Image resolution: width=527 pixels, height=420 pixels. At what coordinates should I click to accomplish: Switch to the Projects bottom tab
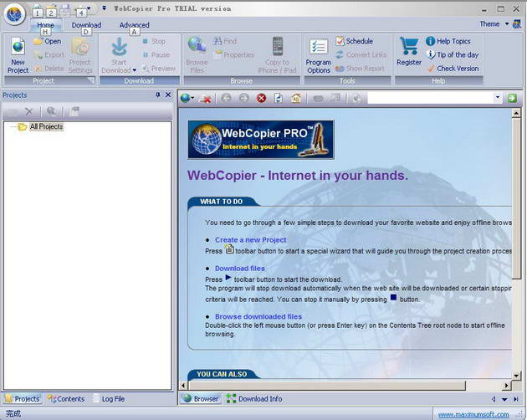click(x=23, y=399)
